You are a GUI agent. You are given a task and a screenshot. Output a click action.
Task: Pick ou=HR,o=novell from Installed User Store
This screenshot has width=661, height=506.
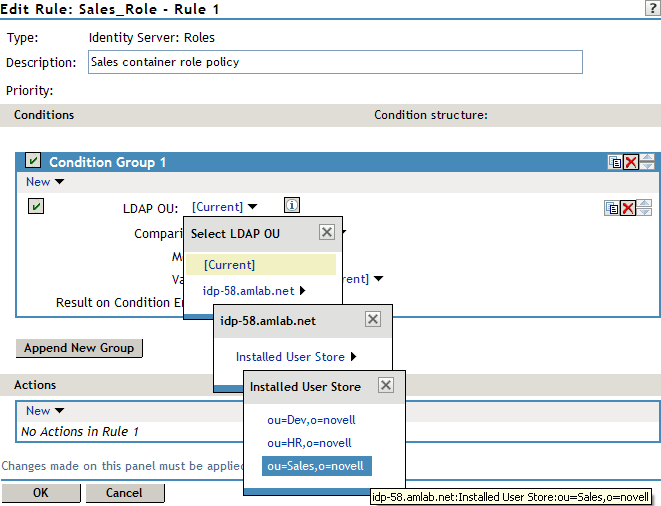[x=309, y=443]
